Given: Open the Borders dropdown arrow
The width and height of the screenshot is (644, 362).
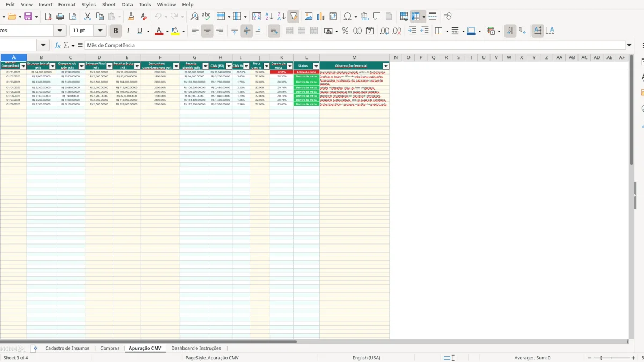Looking at the screenshot, I should 447,31.
